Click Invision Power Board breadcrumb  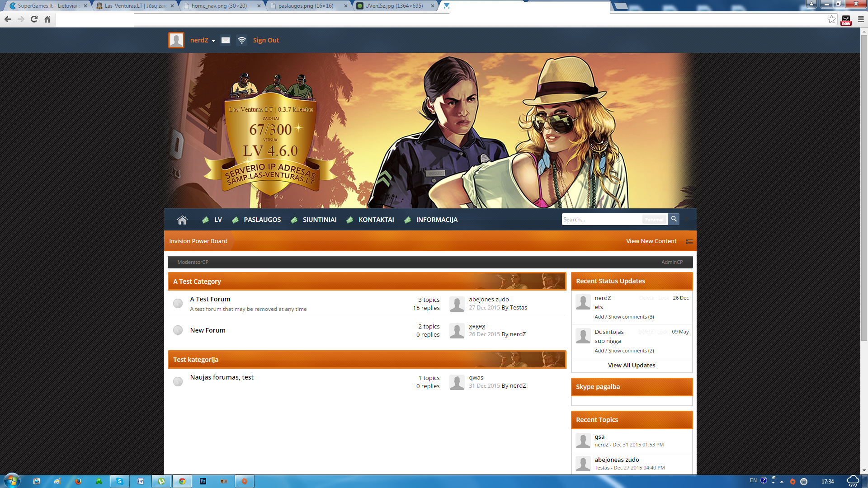pyautogui.click(x=198, y=241)
